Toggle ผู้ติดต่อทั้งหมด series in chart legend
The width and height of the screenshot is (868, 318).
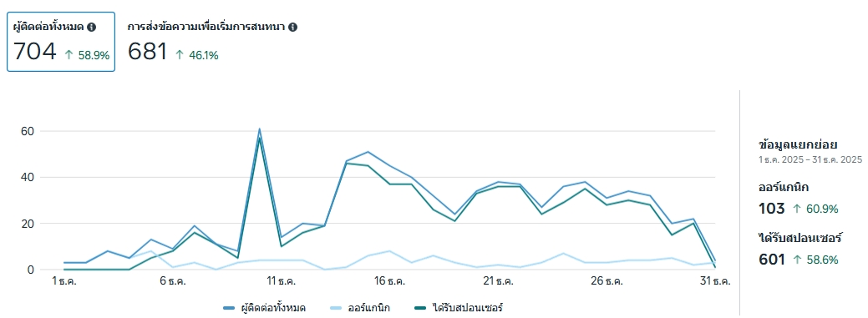point(265,308)
